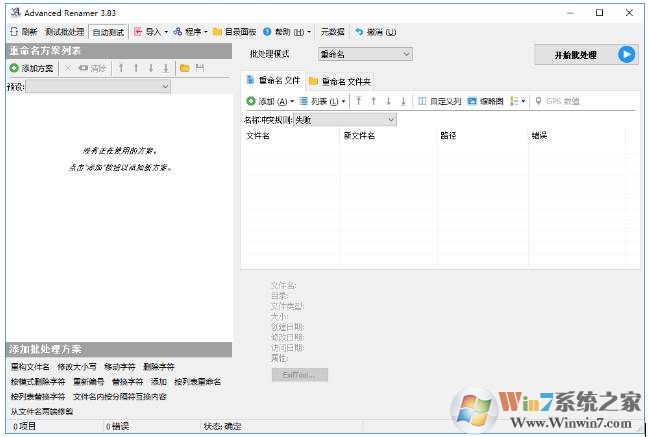Switch to the 重命名文件夹 tab
648x437 pixels.
345,80
